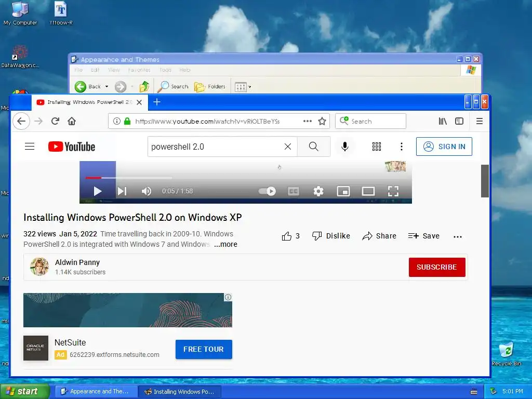Search with voice microphone
Screen dimensions: 532x399
pos(345,147)
